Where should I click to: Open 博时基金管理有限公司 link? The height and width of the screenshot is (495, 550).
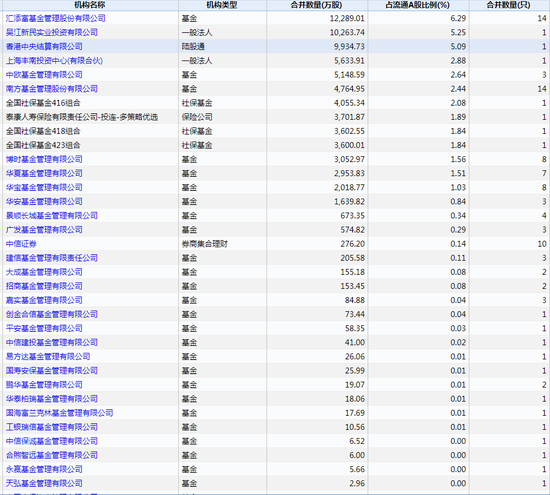pos(44,159)
